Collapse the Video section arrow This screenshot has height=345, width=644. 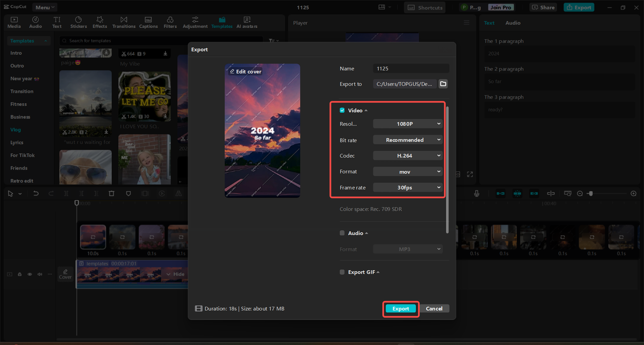click(x=366, y=110)
